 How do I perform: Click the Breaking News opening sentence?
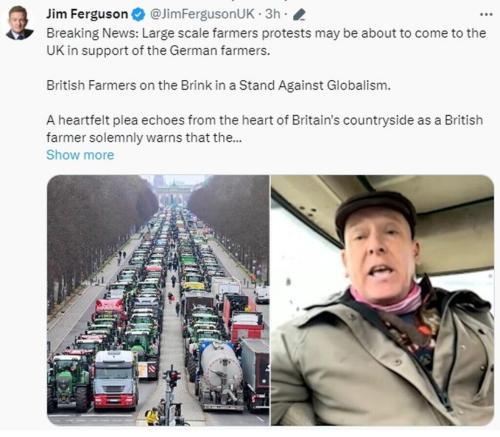pyautogui.click(x=266, y=42)
